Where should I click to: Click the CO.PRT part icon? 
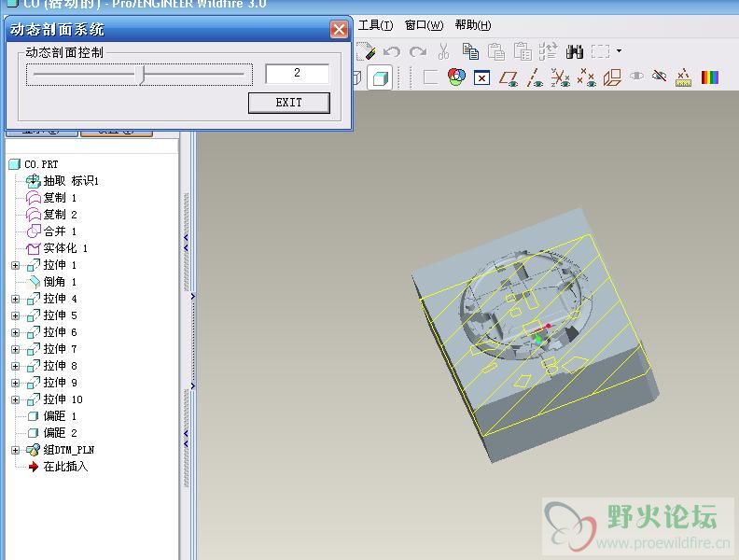pyautogui.click(x=15, y=164)
